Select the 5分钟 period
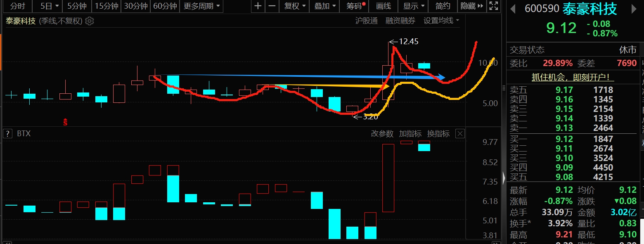The image size is (644, 244). tap(77, 6)
